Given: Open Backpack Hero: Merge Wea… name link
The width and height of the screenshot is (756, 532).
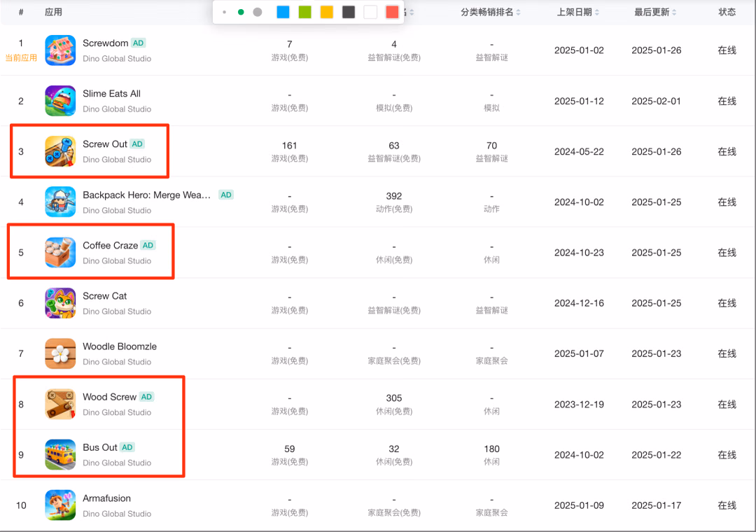Looking at the screenshot, I should coord(146,195).
